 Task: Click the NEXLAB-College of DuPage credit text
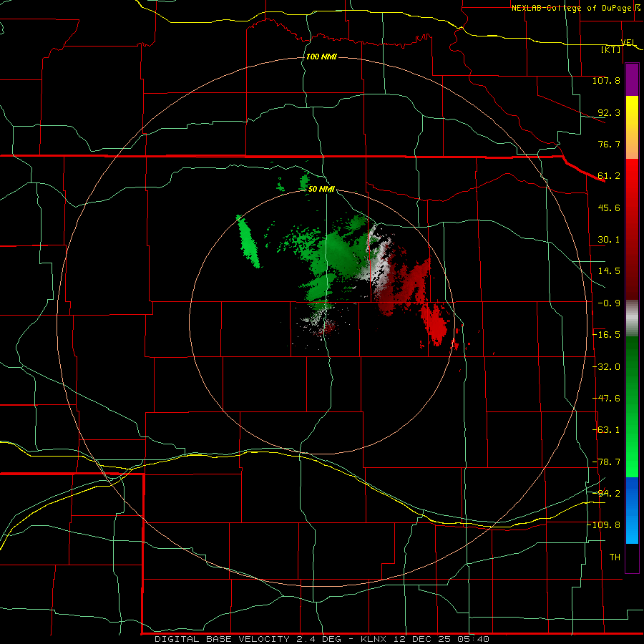[x=571, y=8]
